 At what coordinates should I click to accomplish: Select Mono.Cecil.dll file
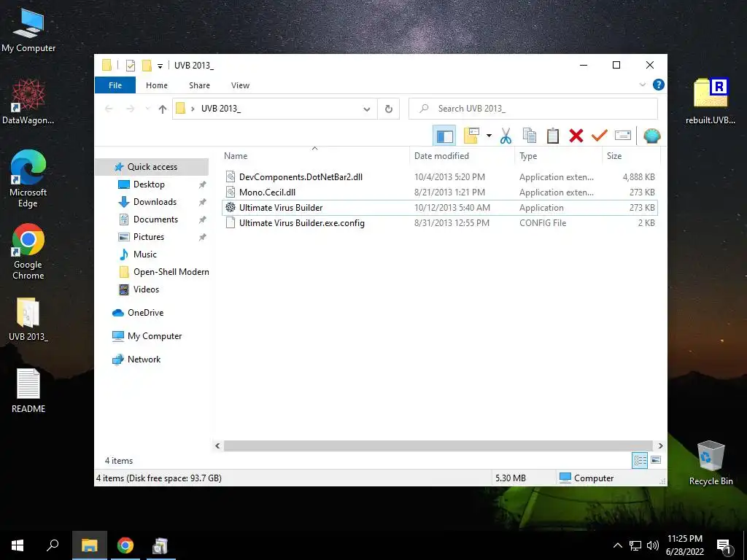point(439,192)
